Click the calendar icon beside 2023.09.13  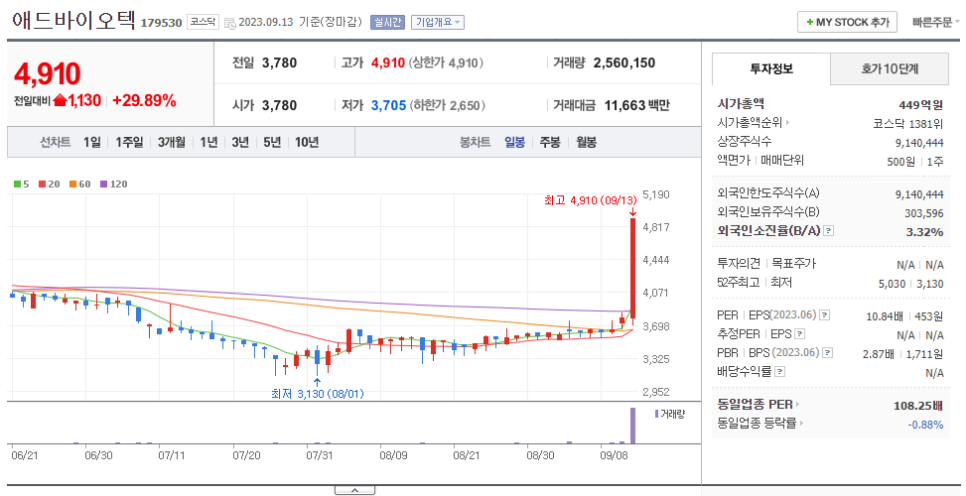tap(229, 23)
